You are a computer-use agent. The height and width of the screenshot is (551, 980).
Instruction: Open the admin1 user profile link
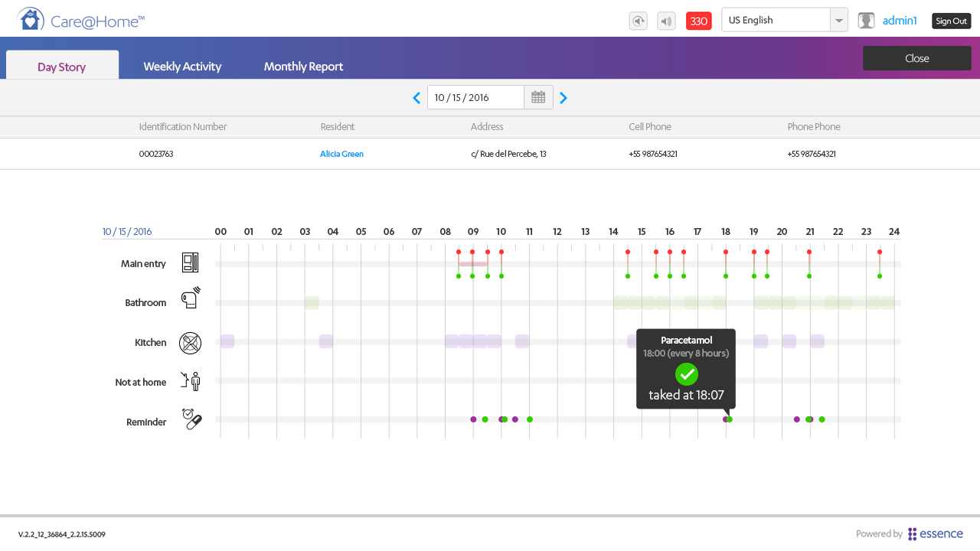point(900,21)
